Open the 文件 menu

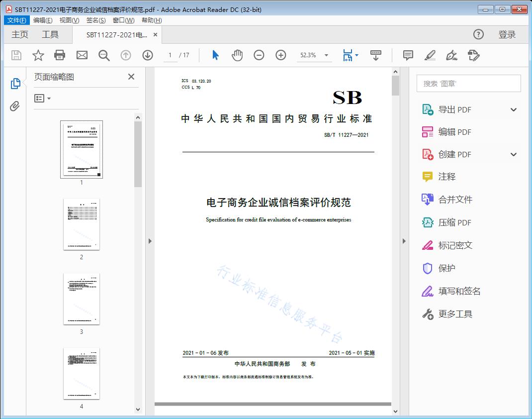pyautogui.click(x=16, y=20)
